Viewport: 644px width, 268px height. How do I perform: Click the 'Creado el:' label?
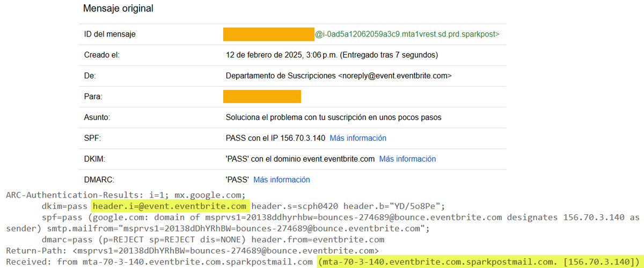click(102, 55)
